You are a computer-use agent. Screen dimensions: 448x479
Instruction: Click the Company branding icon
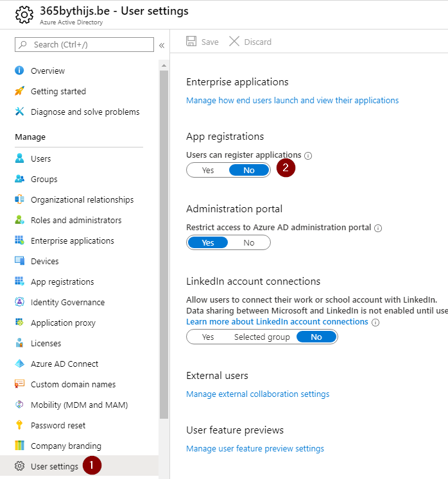19,446
